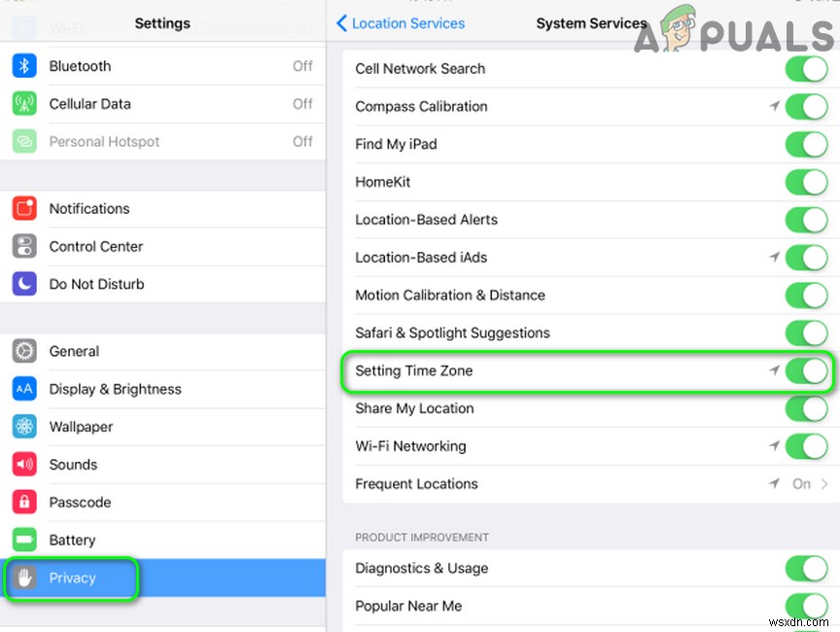Go back using the Location Services chevron
This screenshot has width=840, height=632.
pyautogui.click(x=341, y=23)
